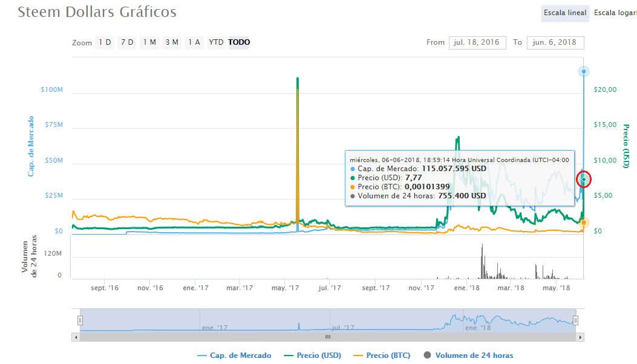Click the navigator right scroll arrow
Viewport: 637px width, 364px height.
click(x=580, y=337)
